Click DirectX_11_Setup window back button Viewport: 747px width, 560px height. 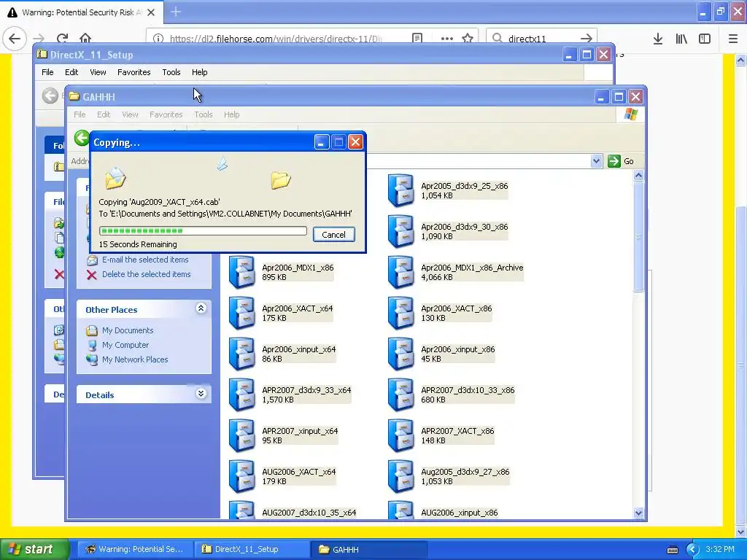point(50,96)
